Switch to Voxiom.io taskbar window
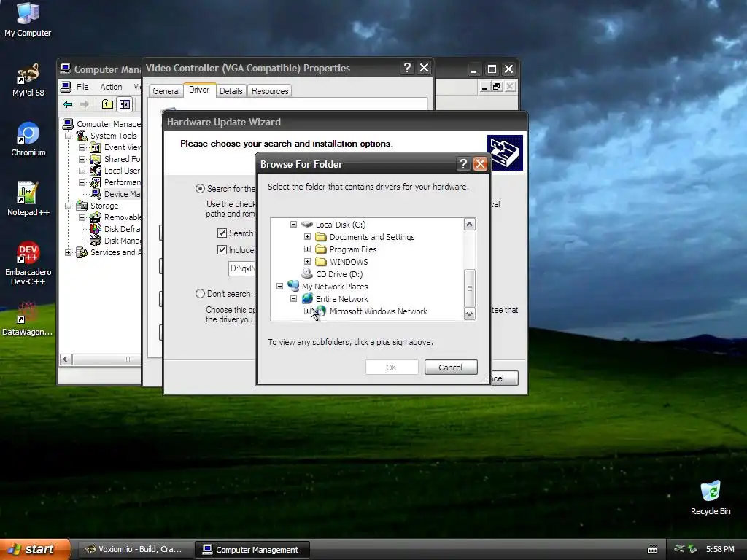This screenshot has height=560, width=747. point(135,549)
